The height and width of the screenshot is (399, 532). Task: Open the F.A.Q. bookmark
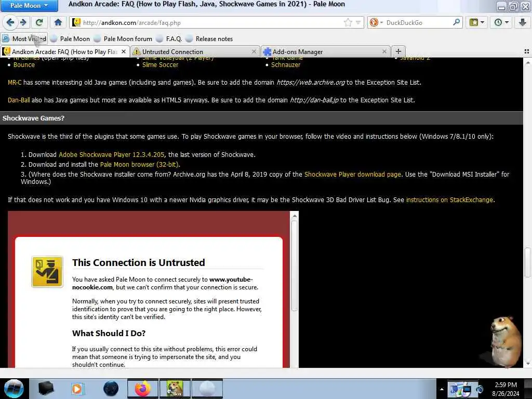click(169, 38)
